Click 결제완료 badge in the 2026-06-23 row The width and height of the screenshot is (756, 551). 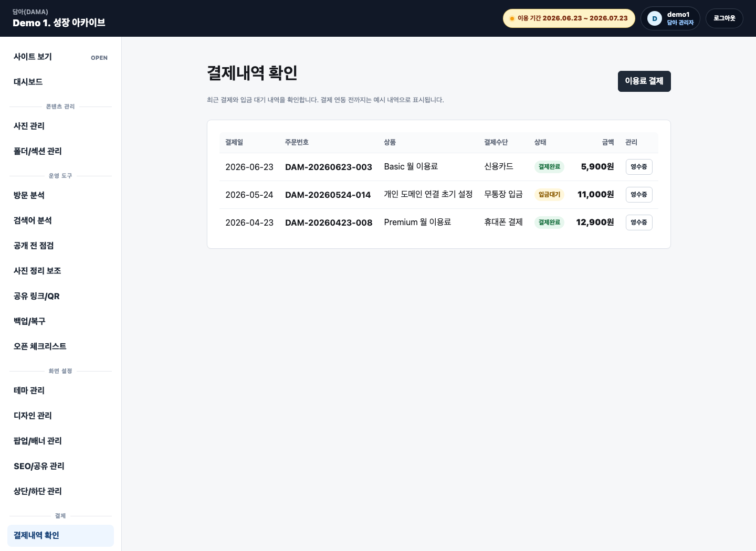coord(549,167)
